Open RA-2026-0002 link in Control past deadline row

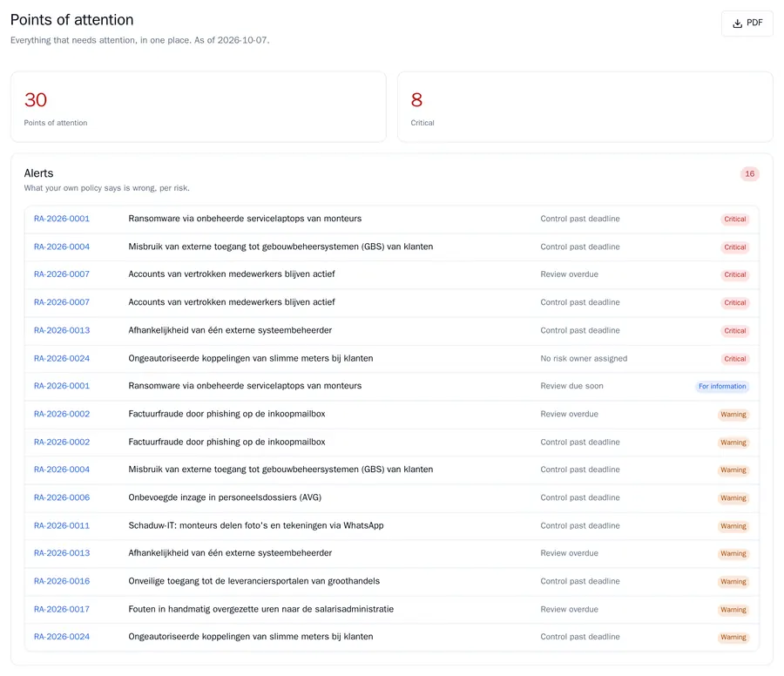coord(62,442)
